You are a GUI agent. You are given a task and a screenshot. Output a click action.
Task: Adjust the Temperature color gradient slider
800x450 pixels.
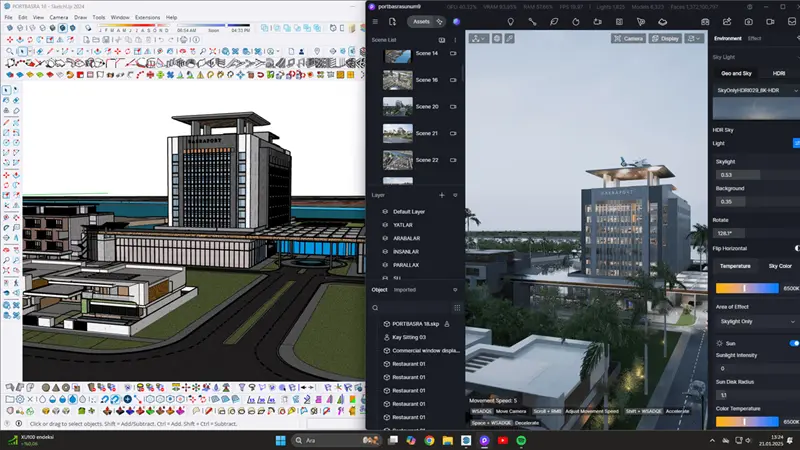coord(748,289)
